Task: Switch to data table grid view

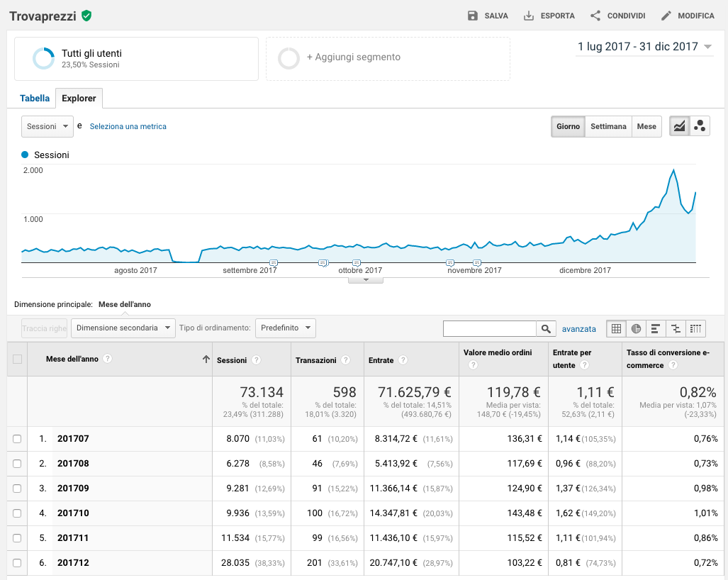Action: pyautogui.click(x=616, y=329)
